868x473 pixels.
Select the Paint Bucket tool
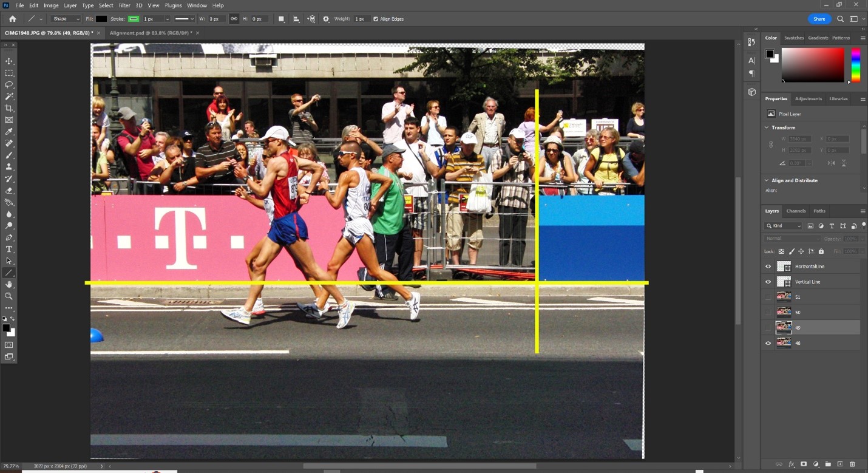point(9,202)
